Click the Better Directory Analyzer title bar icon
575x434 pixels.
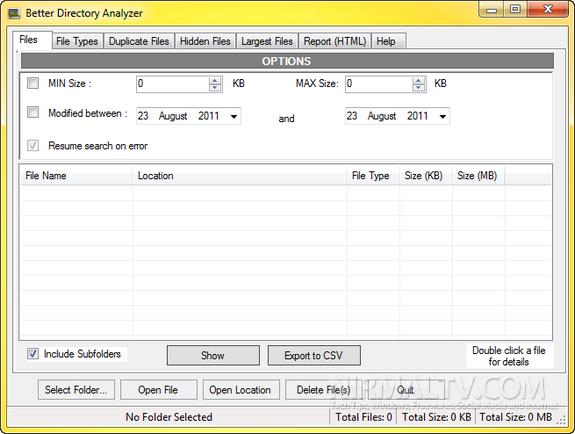click(14, 14)
